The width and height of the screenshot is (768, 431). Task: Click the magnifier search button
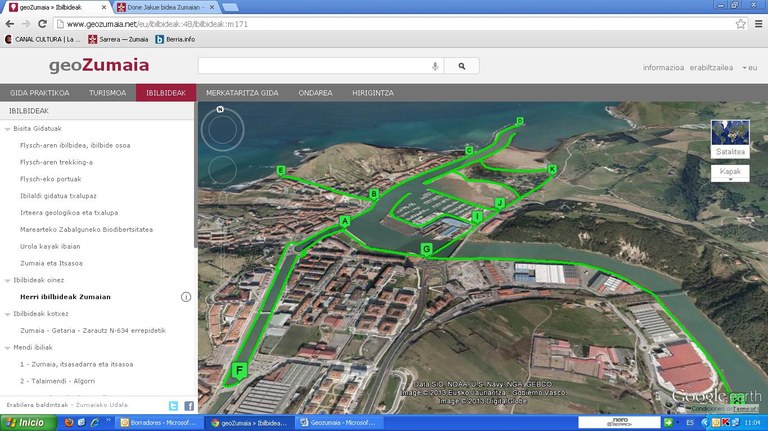point(461,66)
